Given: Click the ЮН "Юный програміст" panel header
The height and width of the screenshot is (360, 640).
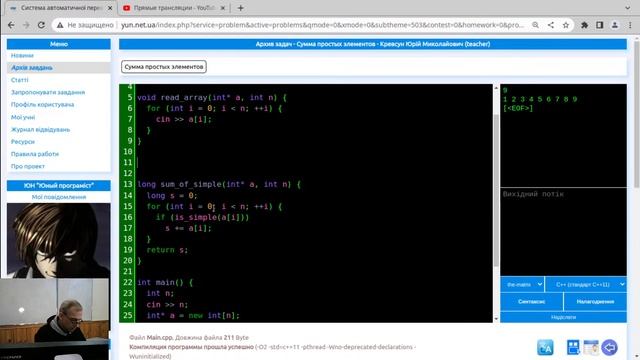Looking at the screenshot, I should click(x=59, y=186).
